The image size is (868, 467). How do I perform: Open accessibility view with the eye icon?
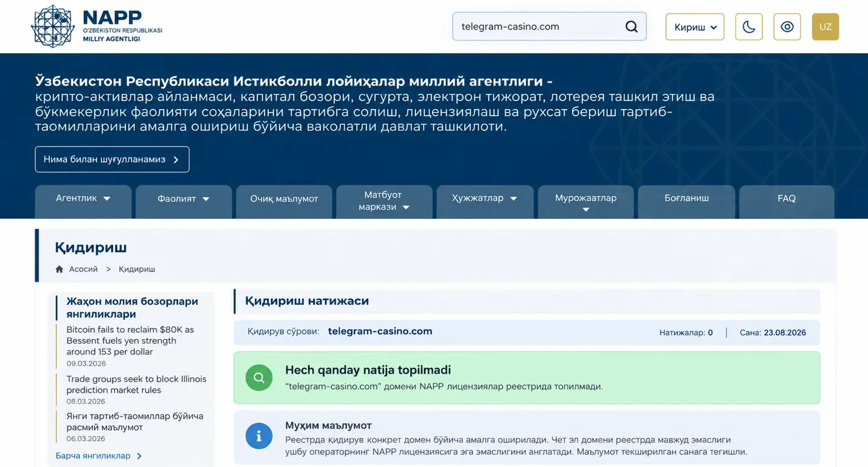(x=787, y=27)
